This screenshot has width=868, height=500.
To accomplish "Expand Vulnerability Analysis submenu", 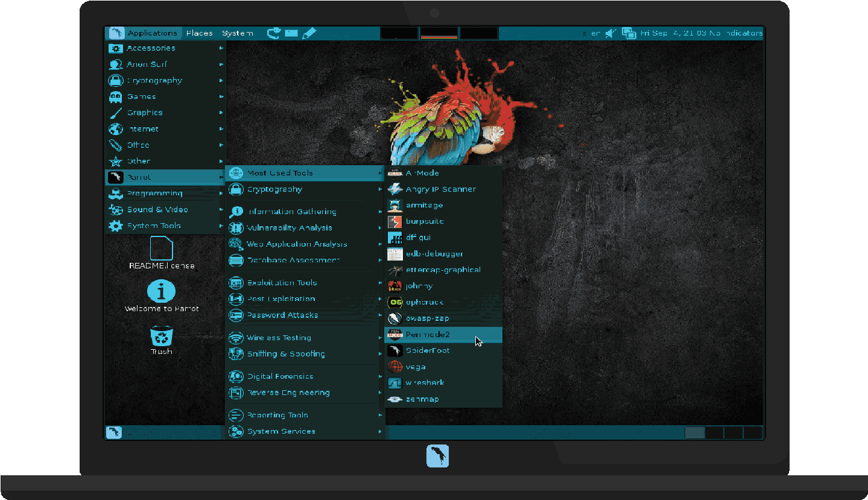I will (x=305, y=228).
